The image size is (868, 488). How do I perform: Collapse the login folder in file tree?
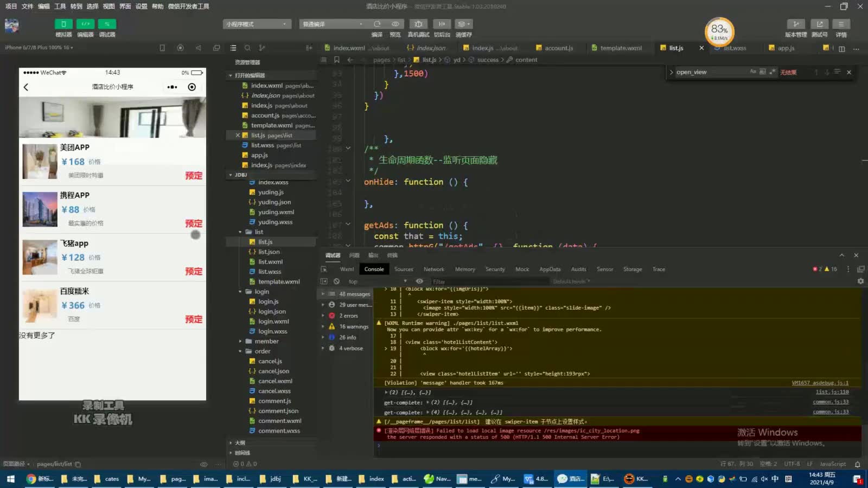point(240,292)
